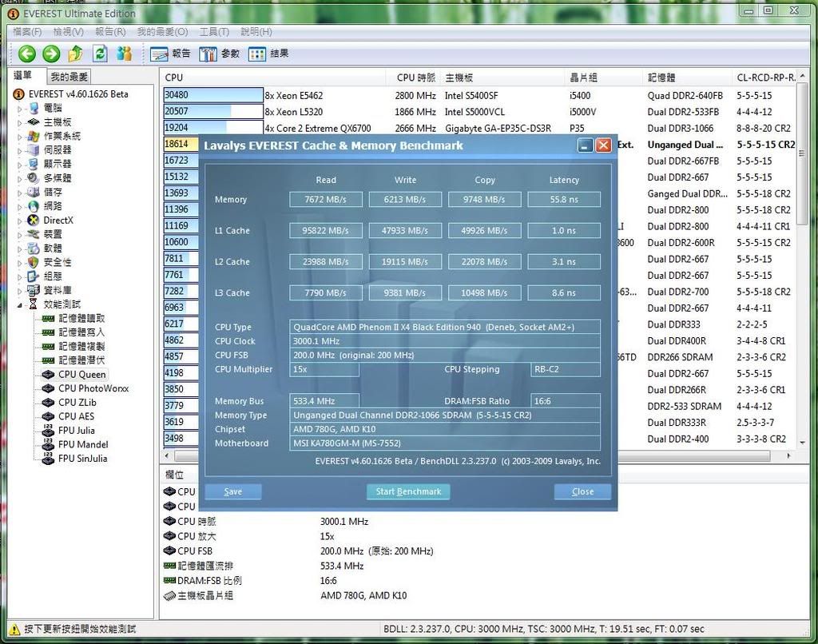Collapse the 效能測試 tree node arrow

20,305
